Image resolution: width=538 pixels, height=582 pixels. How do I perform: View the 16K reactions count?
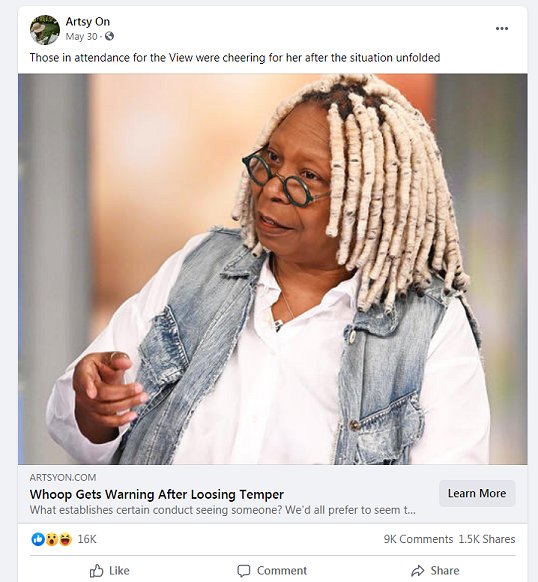click(x=87, y=539)
